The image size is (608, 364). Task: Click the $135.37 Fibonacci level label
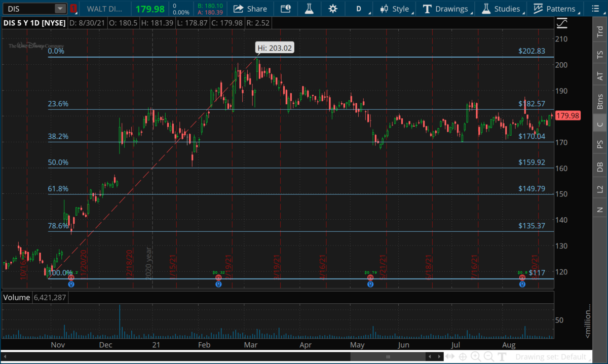(531, 226)
